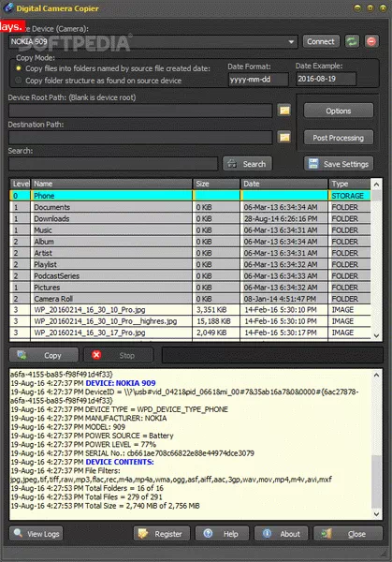Click the About info icon
This screenshot has height=562, width=392.
click(267, 533)
